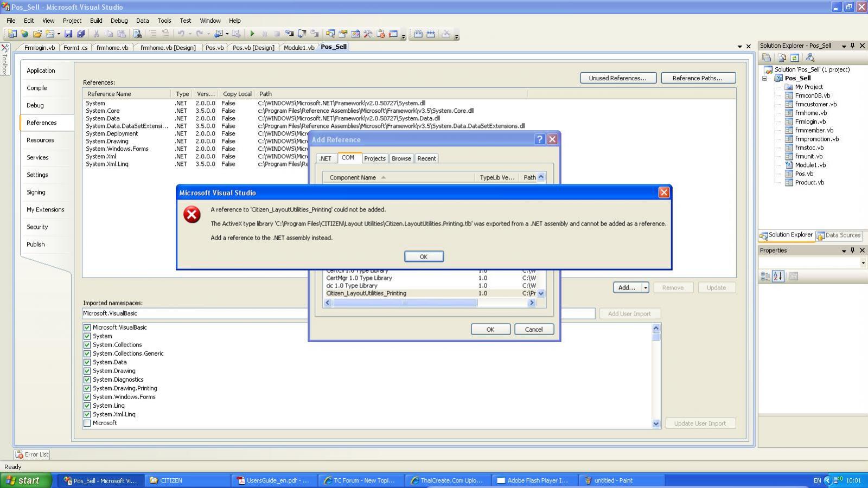The height and width of the screenshot is (488, 868).
Task: Click Refresh icon in Solution Explorer toolbar
Action: click(795, 57)
